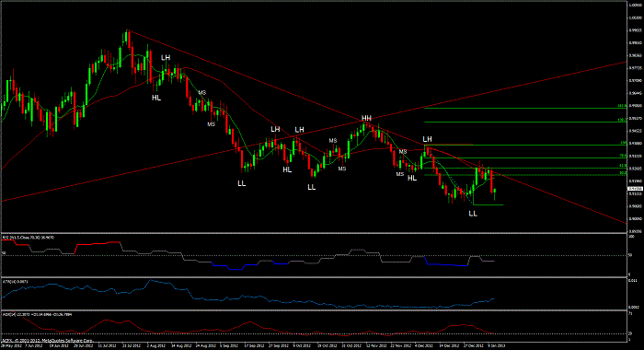Viewport: 644px width, 350px height.
Task: Select the HL label below the August candles
Action: coord(156,98)
